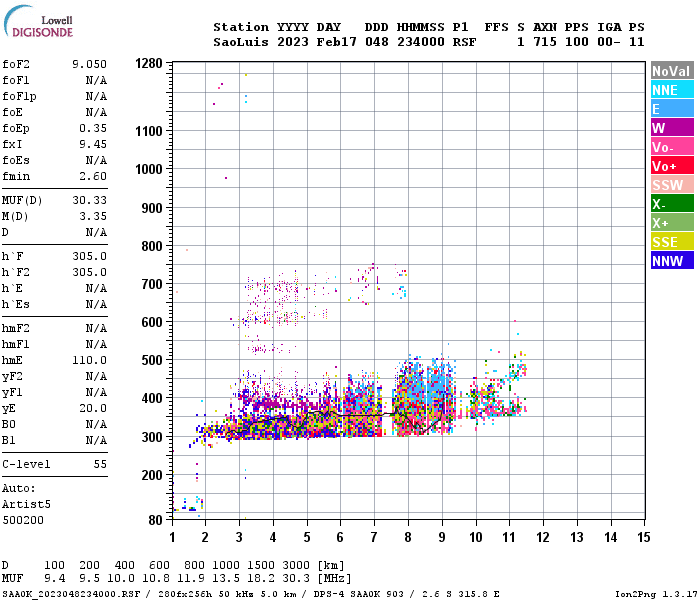The height and width of the screenshot is (600, 700).
Task: Select the X- dark green legend swatch
Action: click(672, 204)
